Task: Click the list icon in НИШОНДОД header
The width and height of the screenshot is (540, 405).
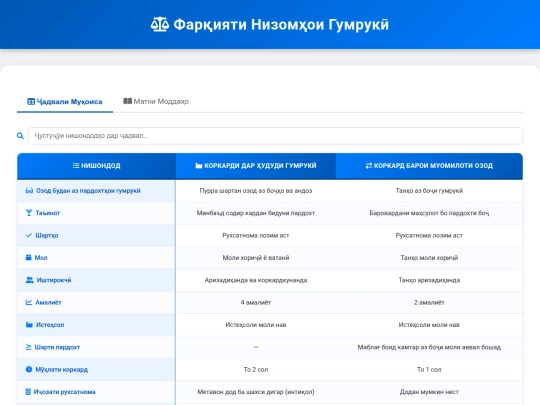Action: tap(76, 166)
